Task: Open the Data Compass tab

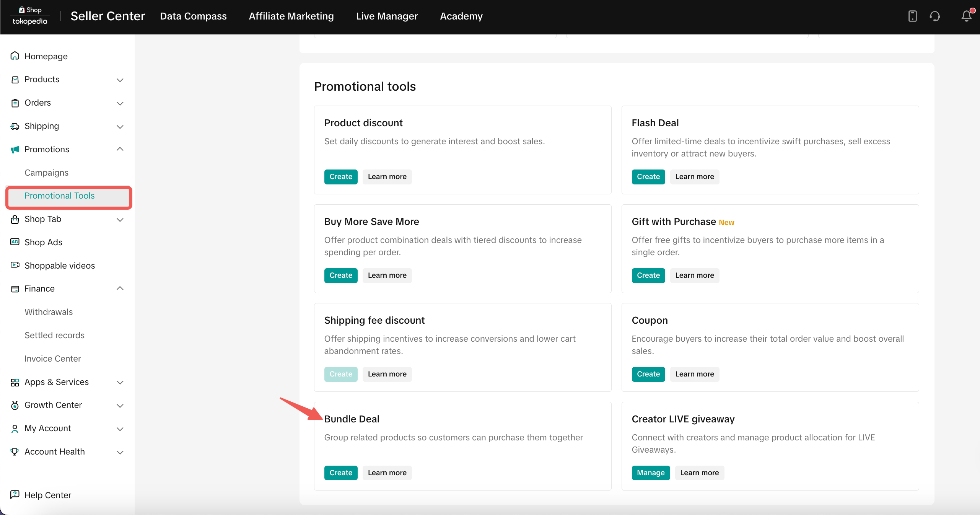Action: click(x=193, y=16)
